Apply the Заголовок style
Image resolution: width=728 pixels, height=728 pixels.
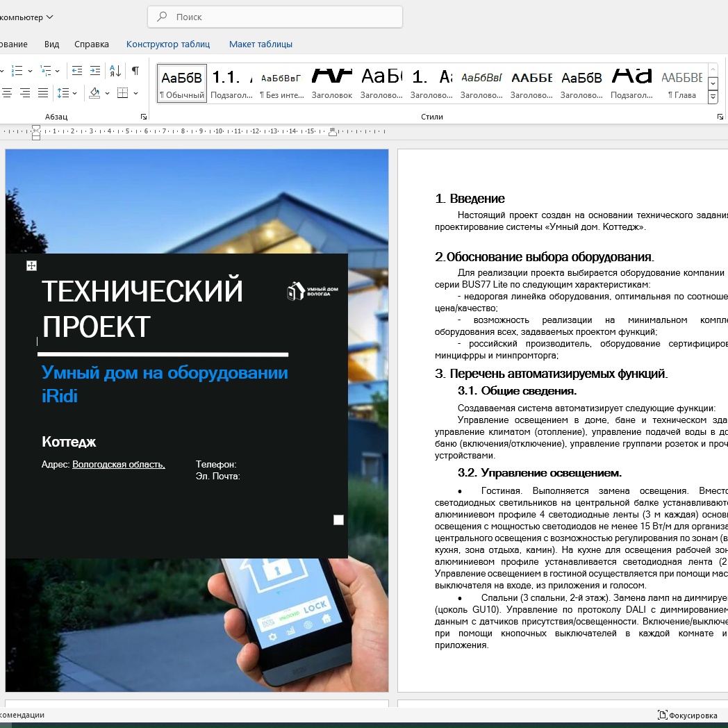pos(332,83)
